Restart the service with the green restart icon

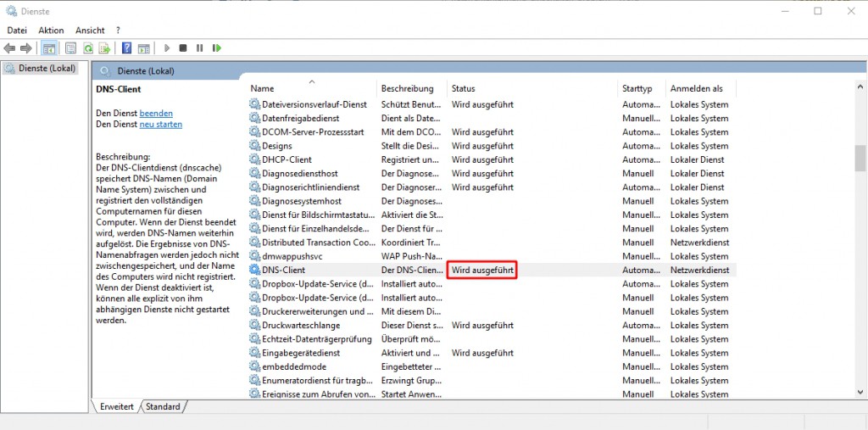[x=217, y=48]
